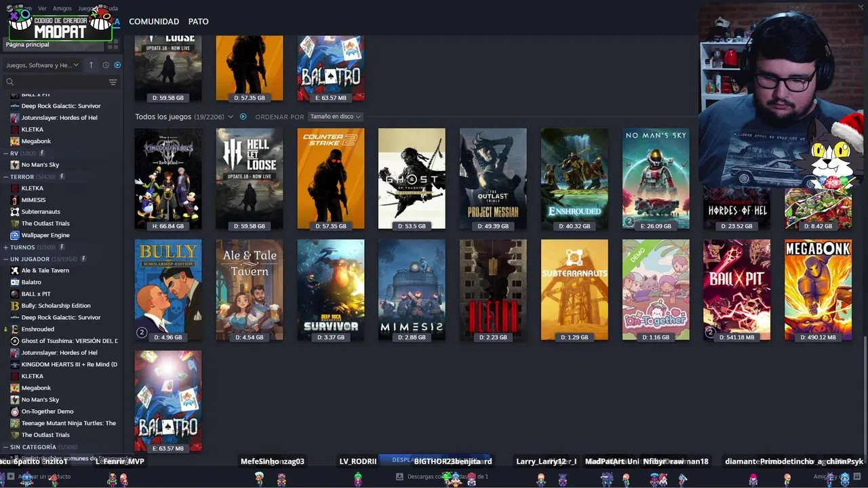Click No Man's Sky icon under RV

[15, 165]
